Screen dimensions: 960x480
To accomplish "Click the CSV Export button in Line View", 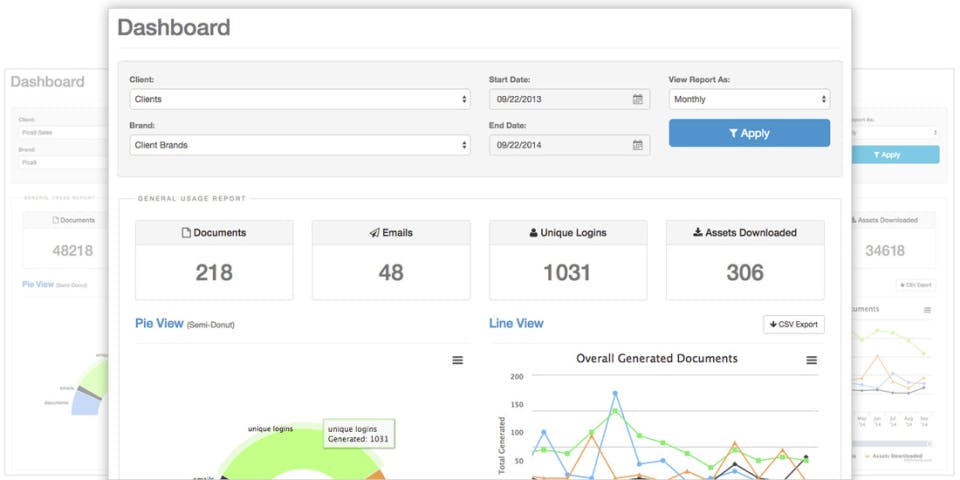I will tap(793, 324).
